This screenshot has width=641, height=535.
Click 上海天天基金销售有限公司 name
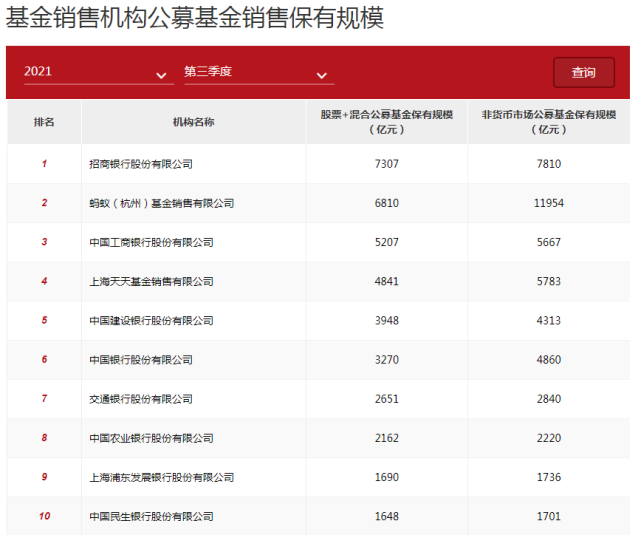[x=151, y=282]
